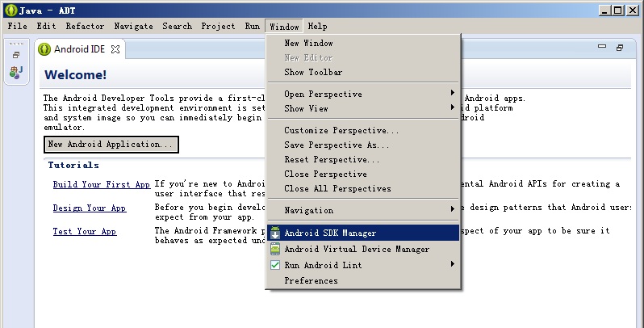Select Show View menu entry

(x=363, y=108)
